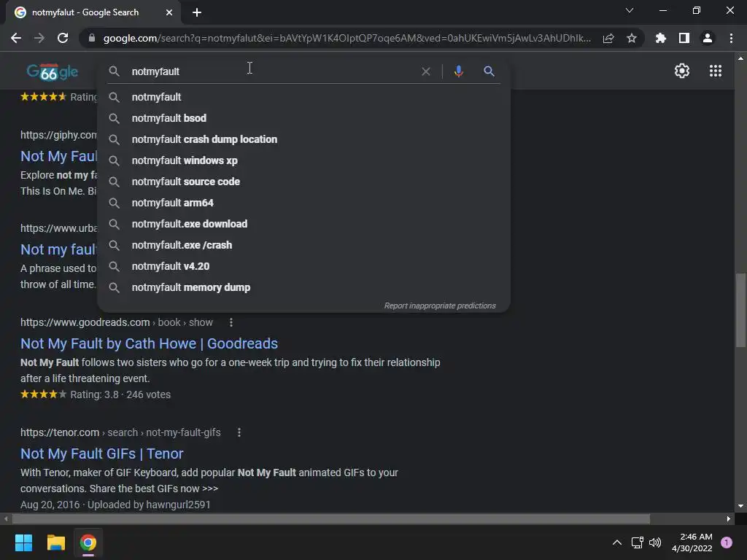
Task: Open the volume control in tray
Action: (655, 542)
